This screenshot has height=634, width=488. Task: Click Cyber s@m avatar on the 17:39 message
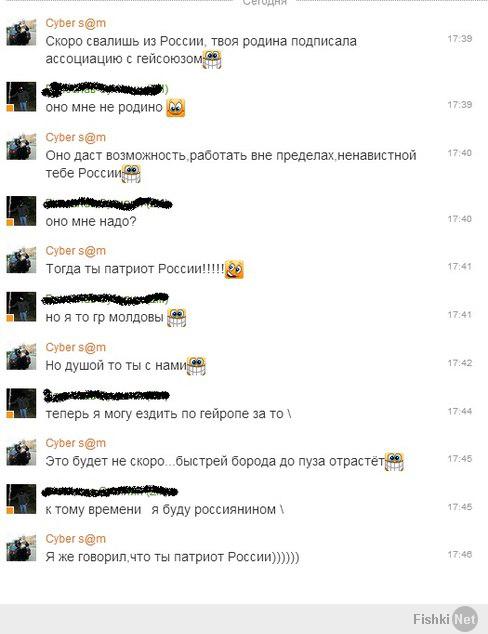click(21, 32)
